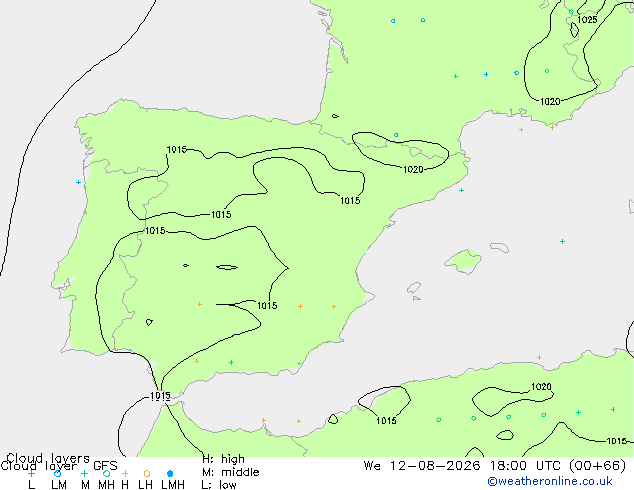Screen dimensions: 634x490
Task: Click the 'LH' legend label
Action: pos(145,485)
